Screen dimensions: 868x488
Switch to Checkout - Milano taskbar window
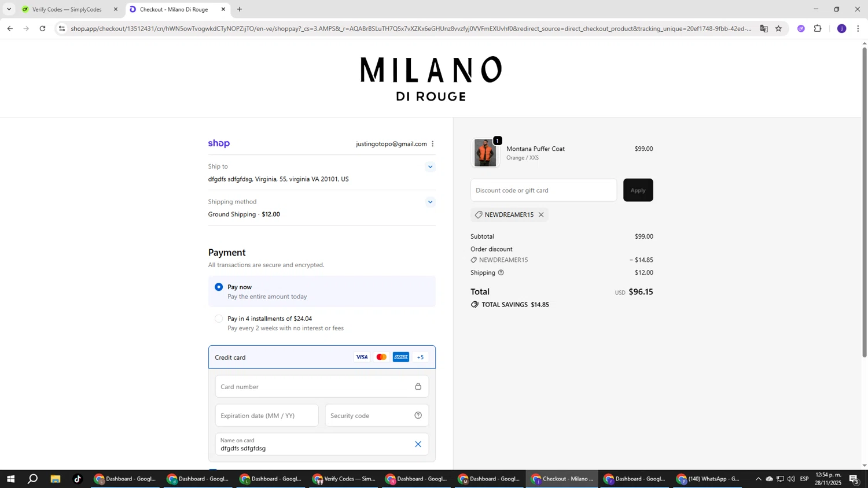[x=563, y=479]
